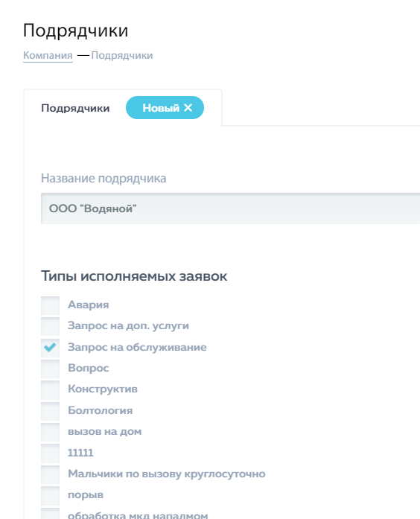Uncheck Запрос на обслуживание checkbox

click(51, 348)
